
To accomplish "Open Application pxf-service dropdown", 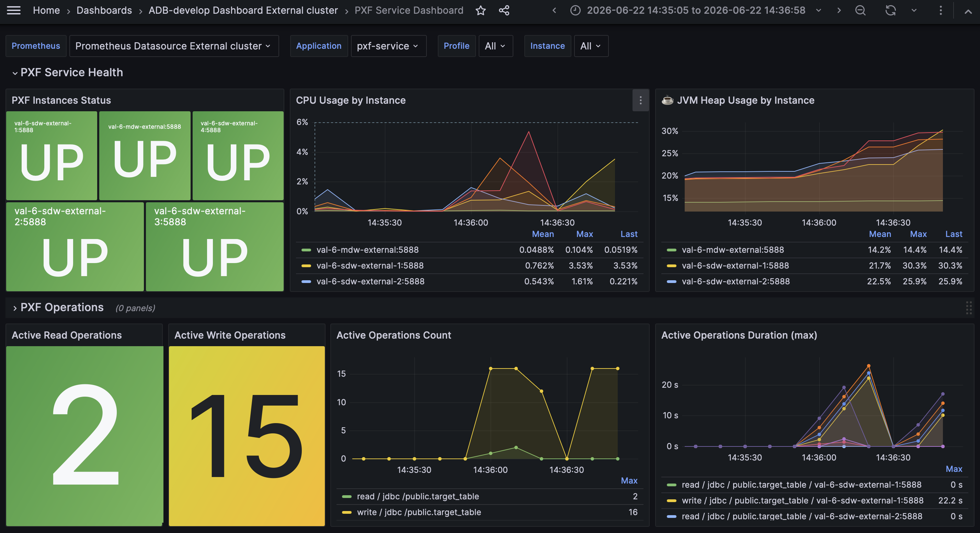I will [x=388, y=46].
